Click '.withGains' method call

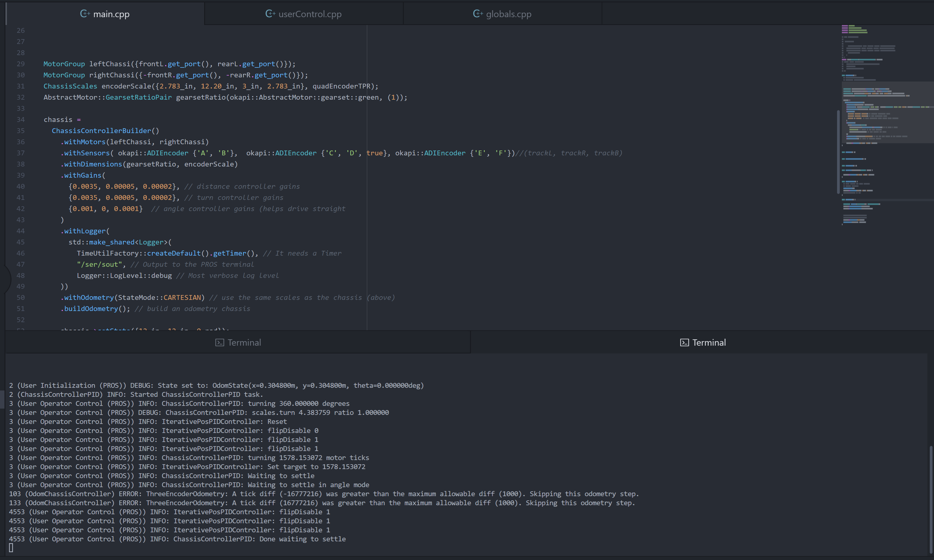click(81, 175)
